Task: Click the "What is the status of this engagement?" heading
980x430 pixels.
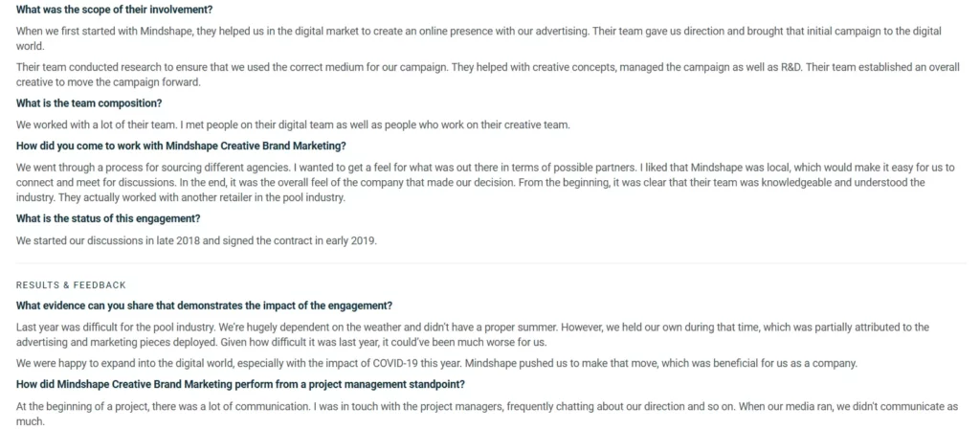Action: (x=108, y=218)
